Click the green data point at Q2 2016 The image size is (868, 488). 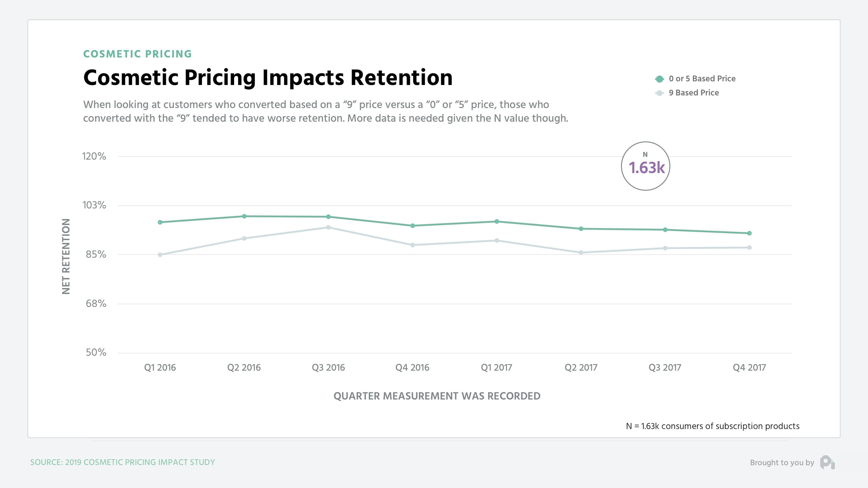click(244, 216)
